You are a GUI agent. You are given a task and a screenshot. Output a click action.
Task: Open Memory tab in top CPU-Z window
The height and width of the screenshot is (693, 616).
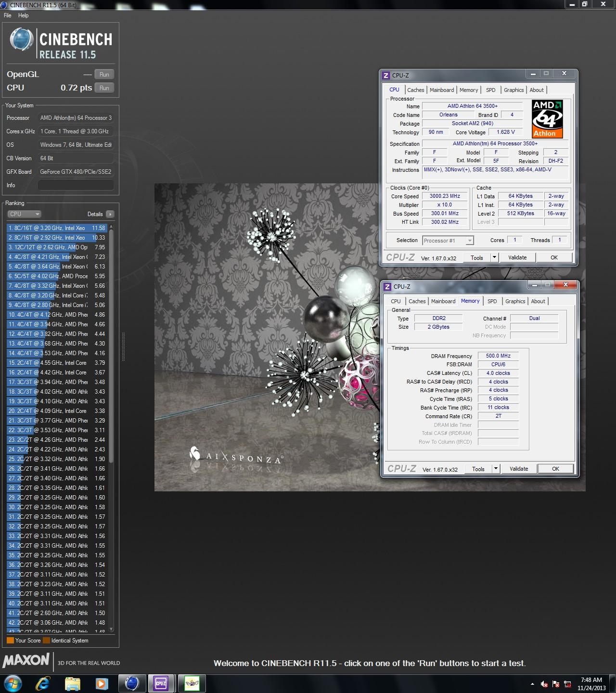pos(469,90)
